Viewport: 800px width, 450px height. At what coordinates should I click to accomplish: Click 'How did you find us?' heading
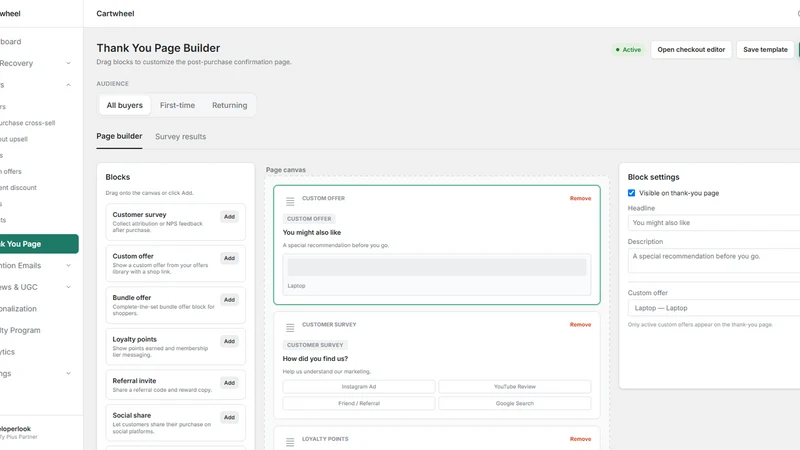[x=315, y=359]
